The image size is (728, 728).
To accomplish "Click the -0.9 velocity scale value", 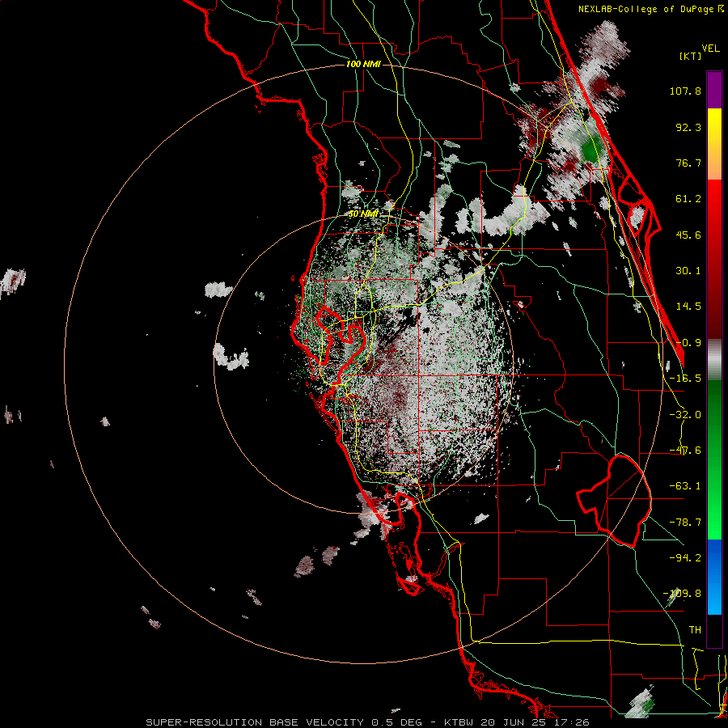I will click(688, 343).
